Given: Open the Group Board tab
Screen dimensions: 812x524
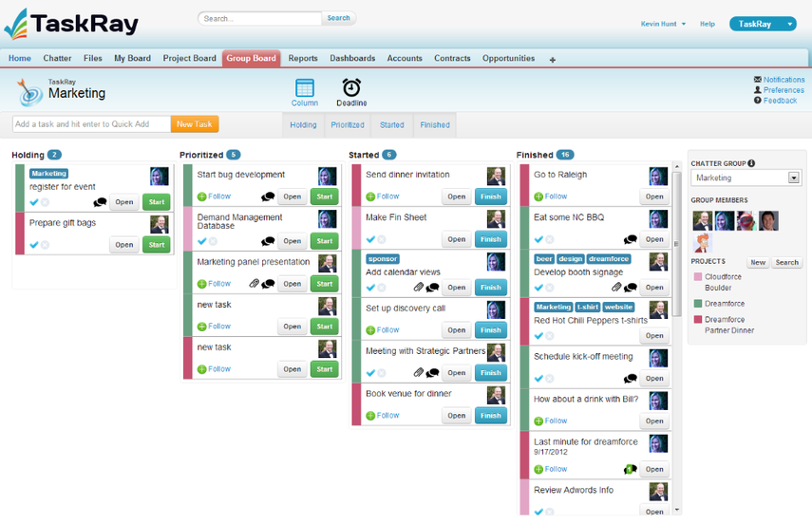Looking at the screenshot, I should (251, 58).
